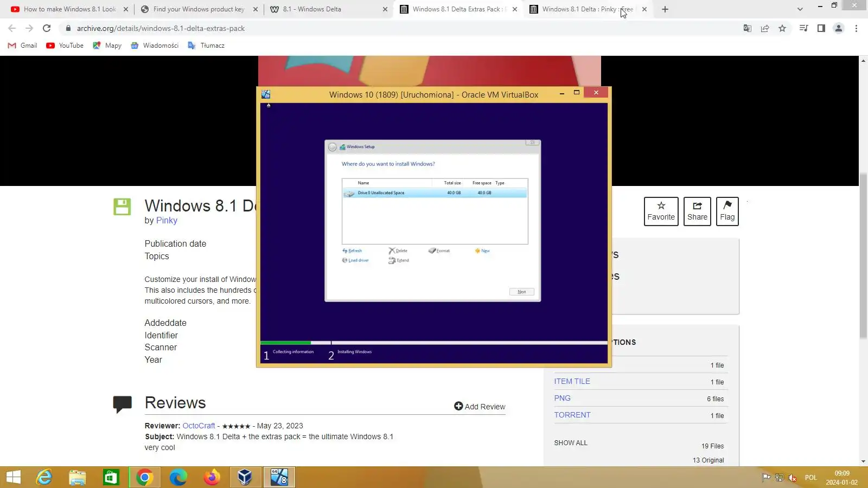Click Refresh in Windows Setup

tap(352, 251)
